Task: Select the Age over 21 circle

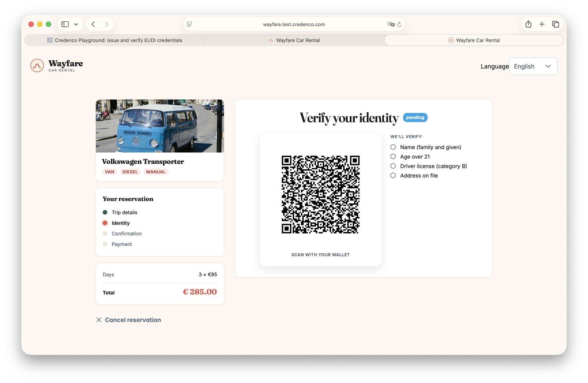Action: (393, 156)
